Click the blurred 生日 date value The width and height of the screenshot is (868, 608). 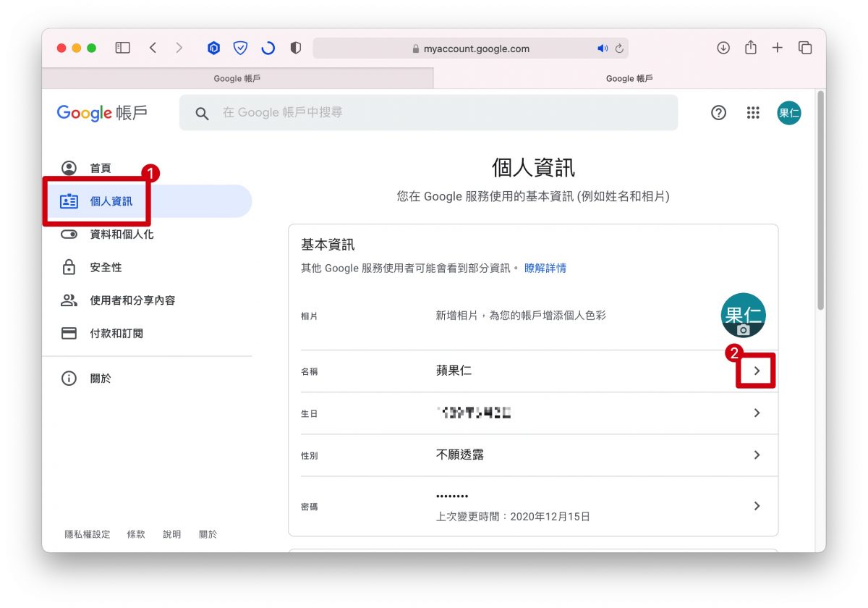point(474,413)
